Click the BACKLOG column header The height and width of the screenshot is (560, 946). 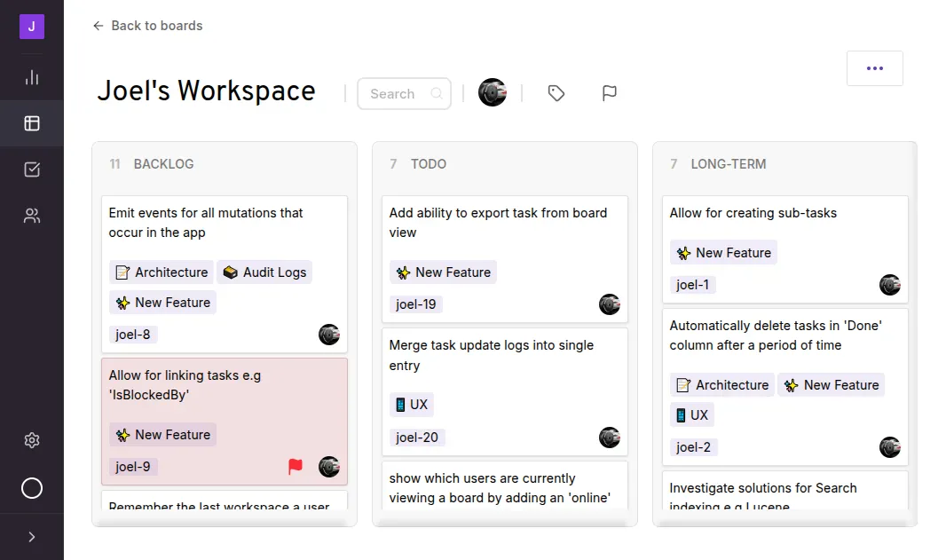[163, 164]
